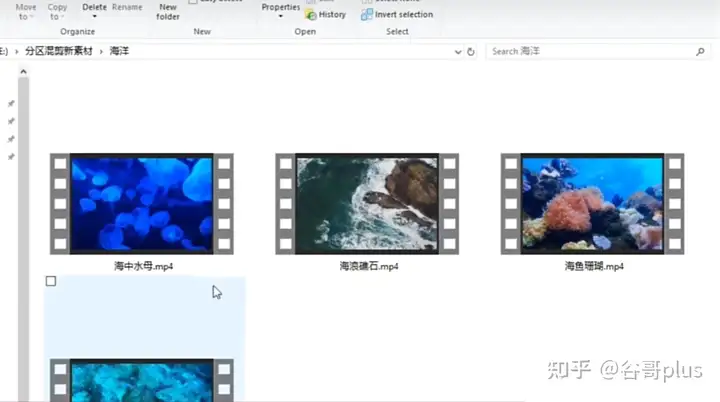Select the 海鱼珊瑚.mp4 video thumbnail

pyautogui.click(x=592, y=204)
